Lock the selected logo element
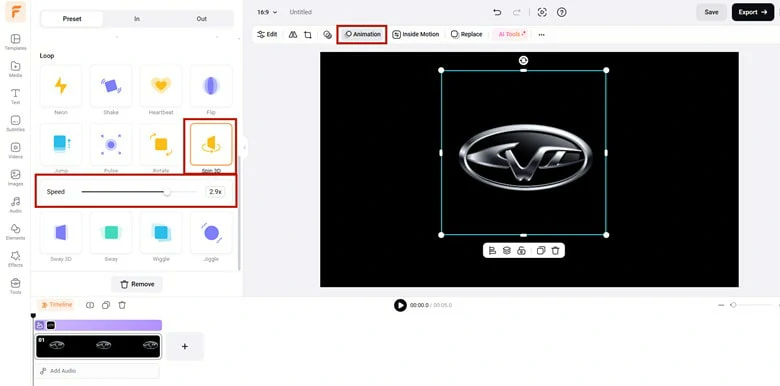 [x=521, y=250]
